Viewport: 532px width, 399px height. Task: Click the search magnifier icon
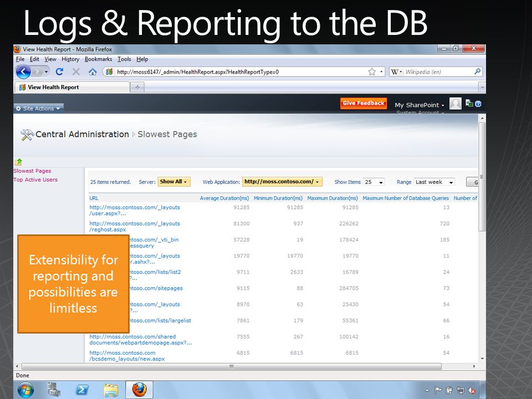pyautogui.click(x=477, y=71)
